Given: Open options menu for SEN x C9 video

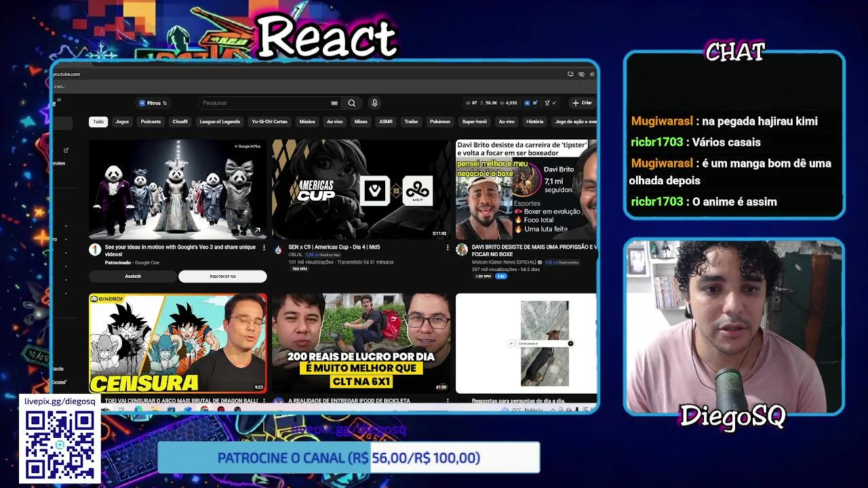Looking at the screenshot, I should [448, 248].
